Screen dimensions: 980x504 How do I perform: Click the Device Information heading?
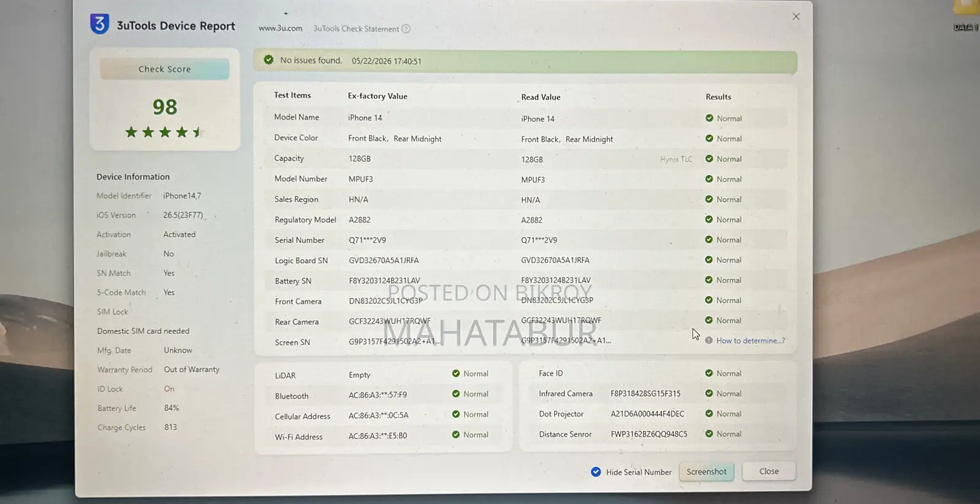[133, 177]
